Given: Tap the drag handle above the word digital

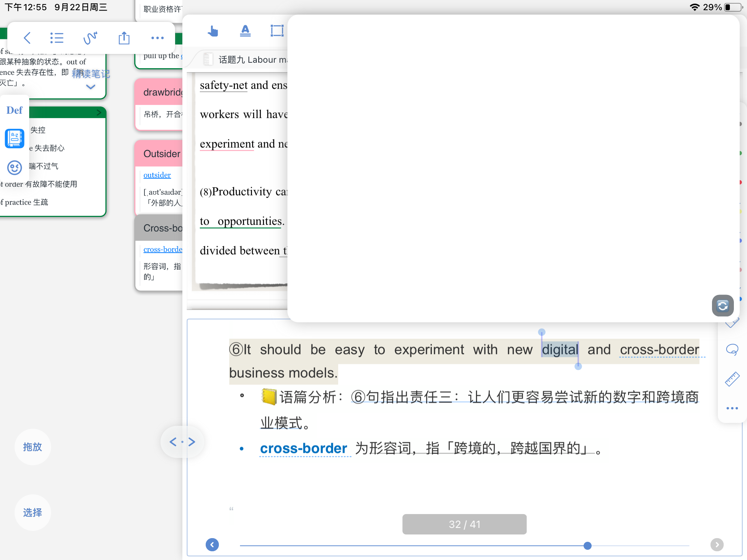Looking at the screenshot, I should click(542, 332).
